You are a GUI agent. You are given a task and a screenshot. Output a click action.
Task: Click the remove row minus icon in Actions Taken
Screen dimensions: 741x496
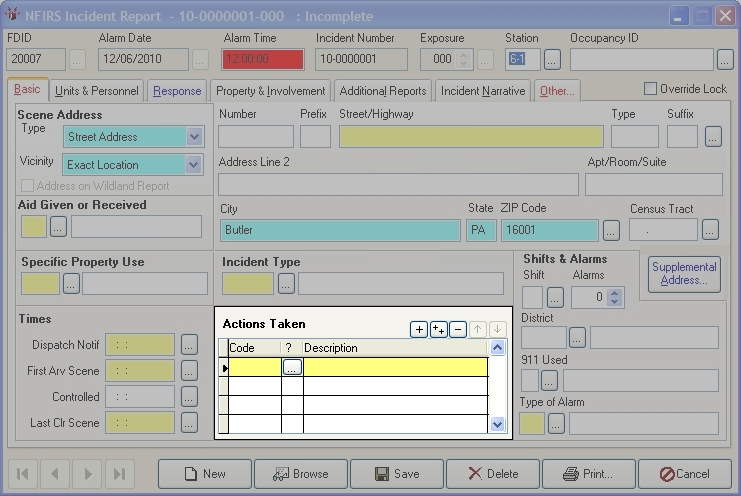[x=458, y=329]
